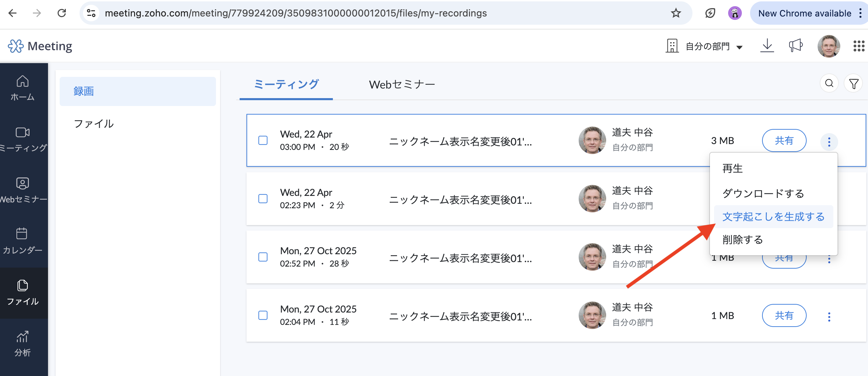Check the 02:23 PM recording checkbox
Viewport: 868px width, 376px height.
(x=263, y=199)
